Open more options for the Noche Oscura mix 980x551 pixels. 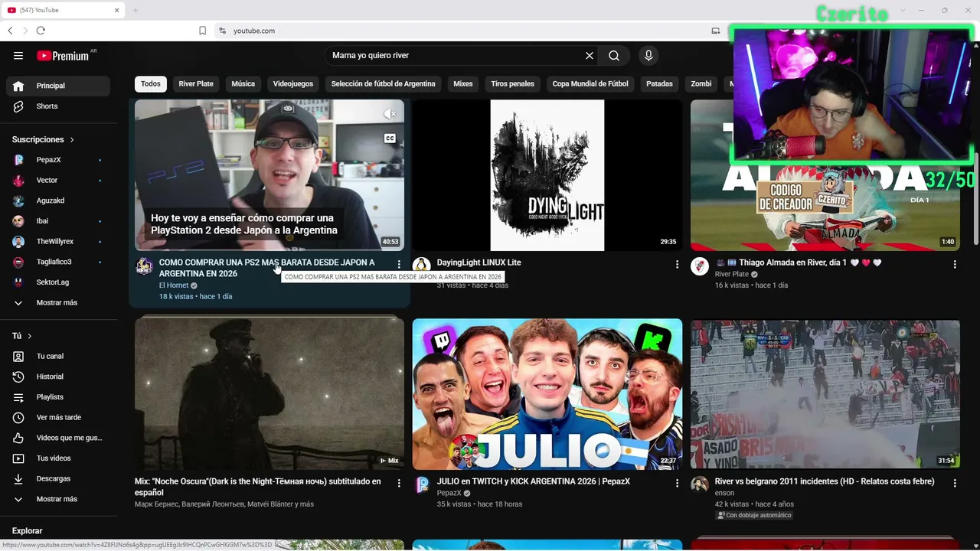point(399,483)
